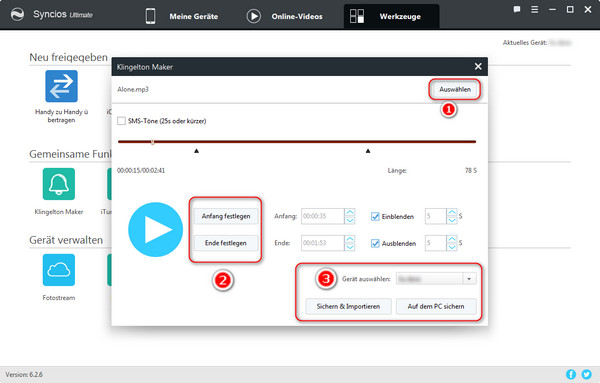Open the hamburger menu in title bar
Screen dimensions: 600x383
click(535, 10)
